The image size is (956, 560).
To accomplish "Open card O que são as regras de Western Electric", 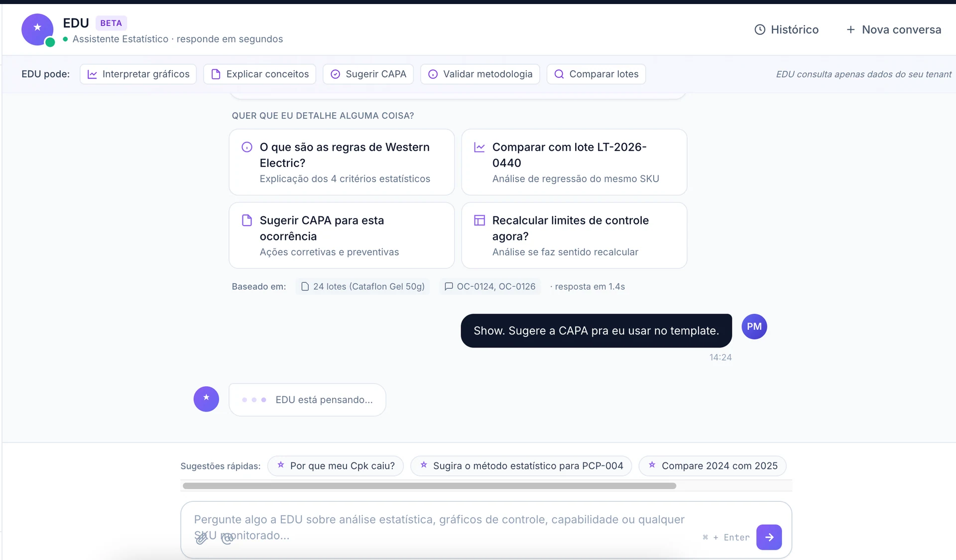I will pyautogui.click(x=342, y=162).
